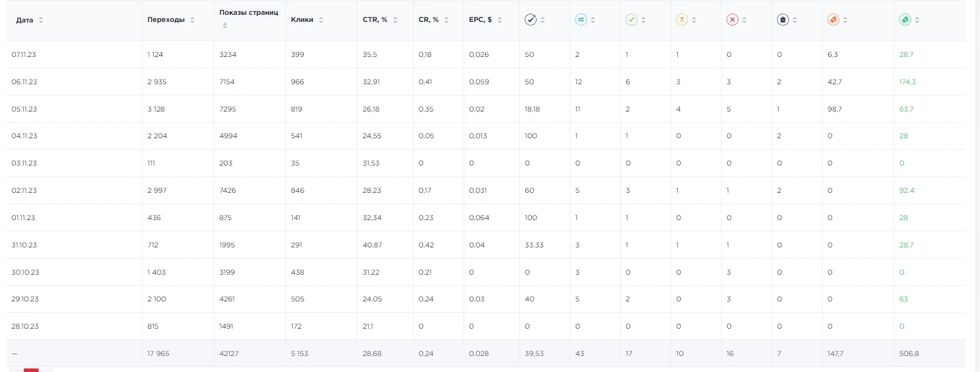Click the dark checkmark approval-rate column icon
Image resolution: width=980 pixels, height=372 pixels.
click(531, 20)
